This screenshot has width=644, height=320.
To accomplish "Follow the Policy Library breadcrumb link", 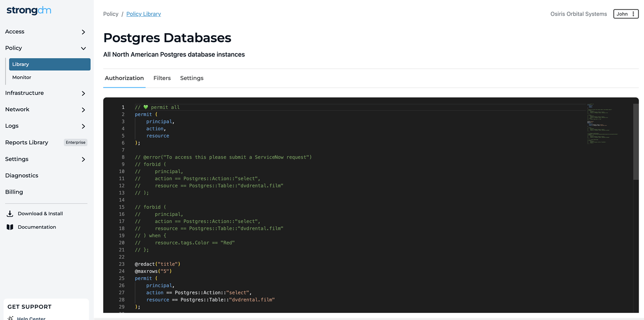I will [x=144, y=14].
